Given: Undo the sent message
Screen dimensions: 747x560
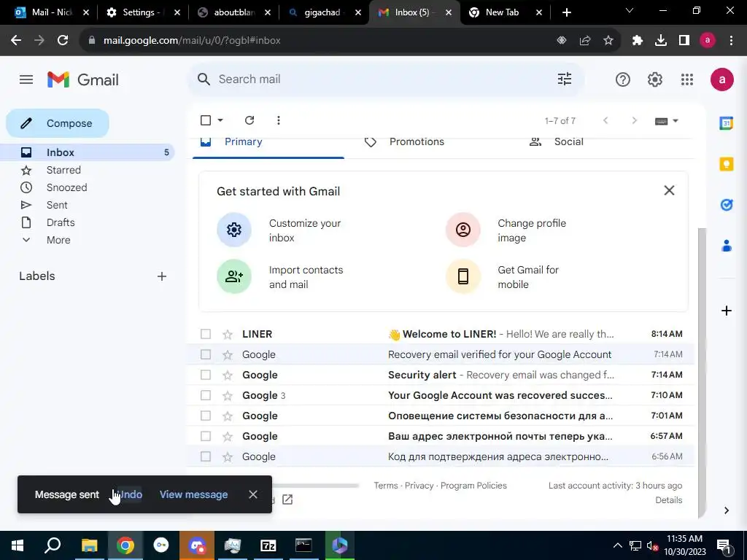Looking at the screenshot, I should [x=130, y=494].
